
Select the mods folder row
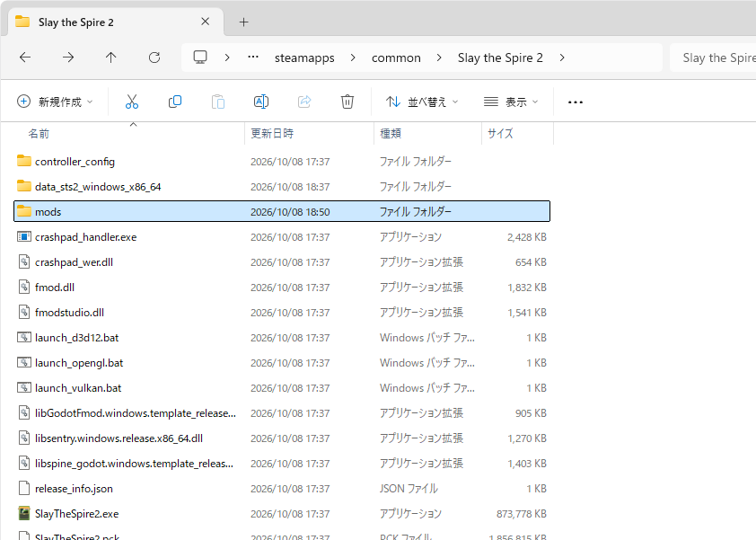tap(282, 211)
